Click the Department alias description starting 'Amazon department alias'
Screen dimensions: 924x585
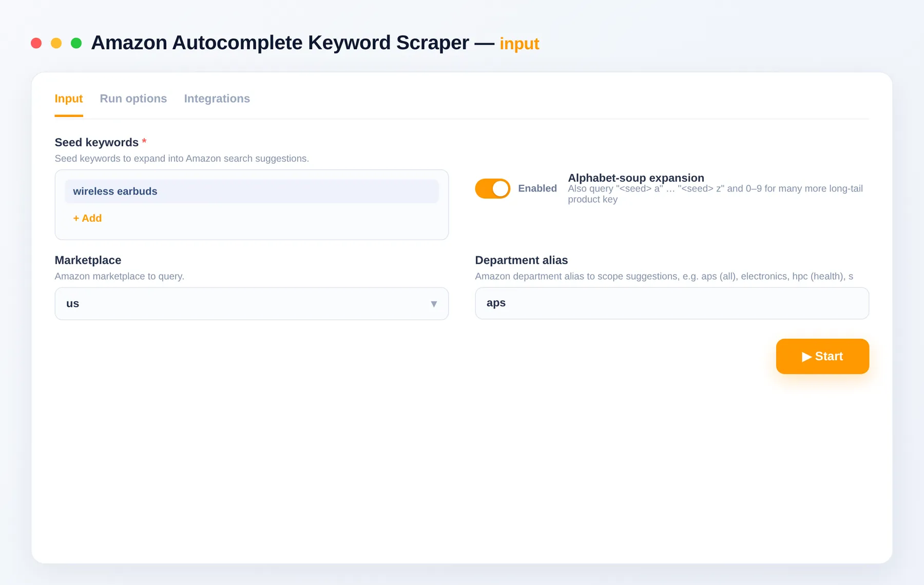[664, 276]
